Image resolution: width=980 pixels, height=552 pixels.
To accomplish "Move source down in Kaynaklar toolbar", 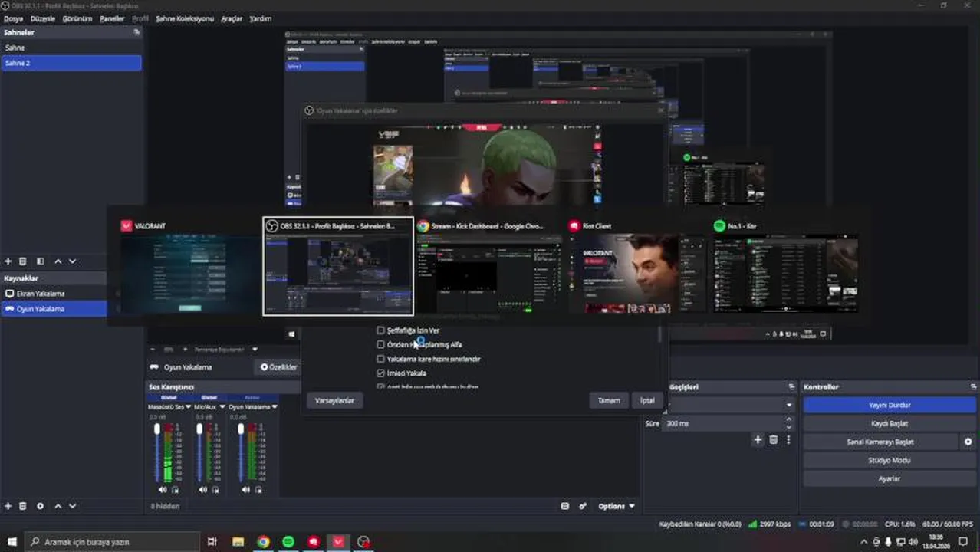I will [72, 506].
